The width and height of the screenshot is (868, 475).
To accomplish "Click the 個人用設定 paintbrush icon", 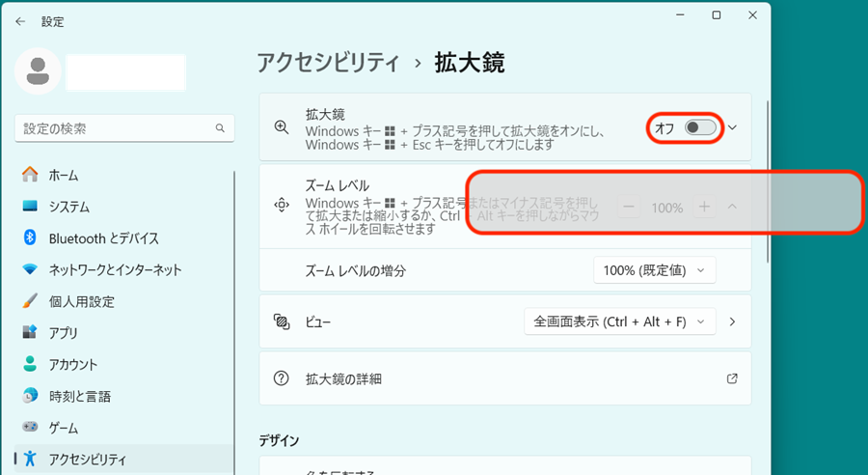I will (x=30, y=301).
